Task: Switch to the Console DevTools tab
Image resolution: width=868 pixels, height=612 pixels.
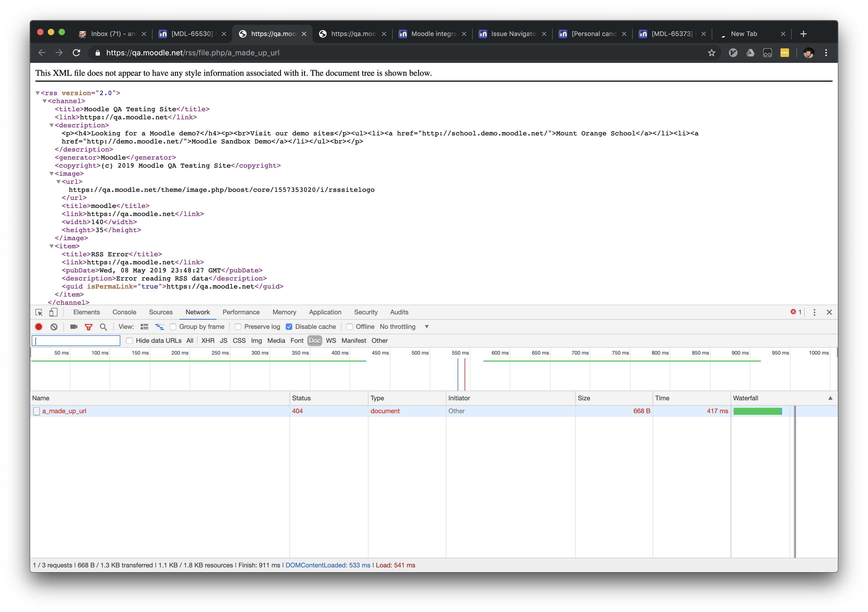Action: 124,312
